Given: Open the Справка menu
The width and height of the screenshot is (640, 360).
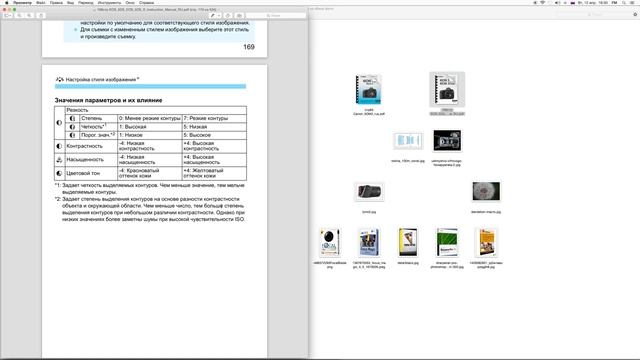Looking at the screenshot, I should [146, 2].
